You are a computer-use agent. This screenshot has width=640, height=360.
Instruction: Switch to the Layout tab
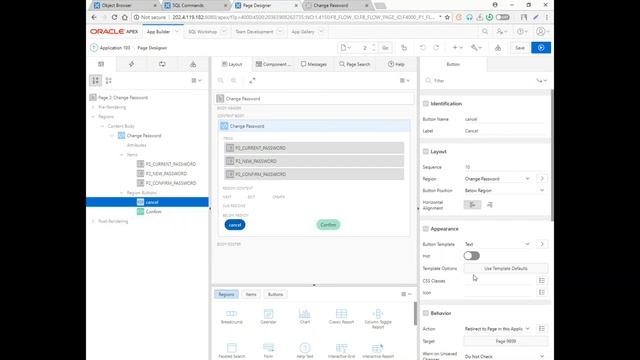pos(232,64)
